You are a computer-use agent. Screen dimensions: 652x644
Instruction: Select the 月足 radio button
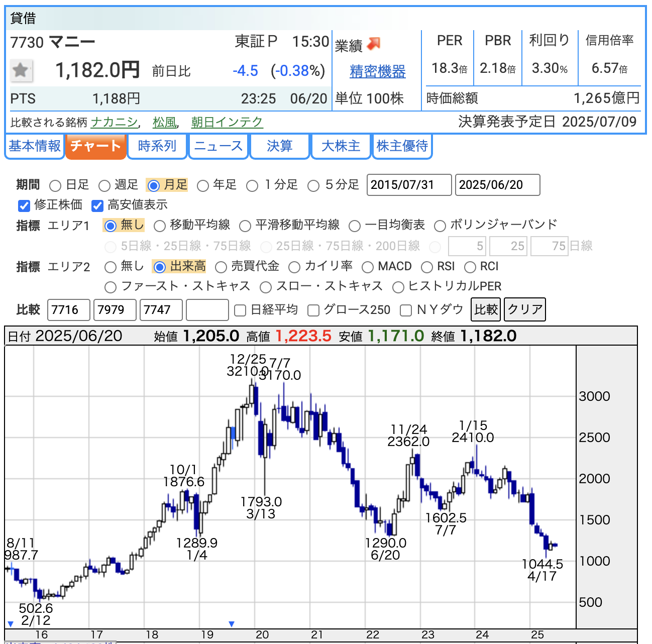coord(154,186)
